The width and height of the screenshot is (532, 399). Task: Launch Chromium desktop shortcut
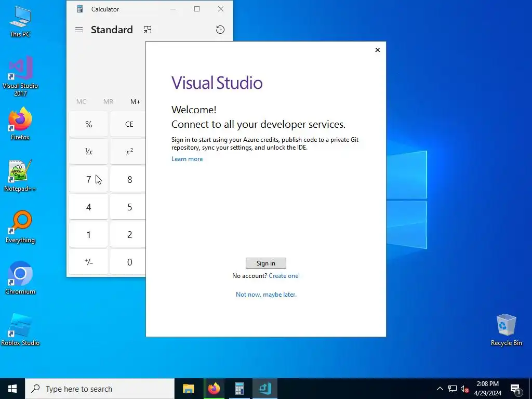20,278
